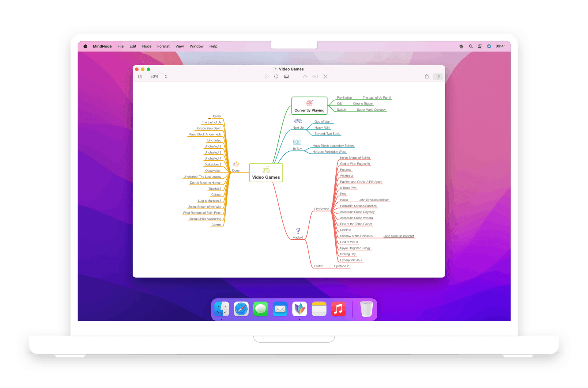Click the share button in toolbar
Image resolution: width=588 pixels, height=388 pixels.
click(427, 77)
